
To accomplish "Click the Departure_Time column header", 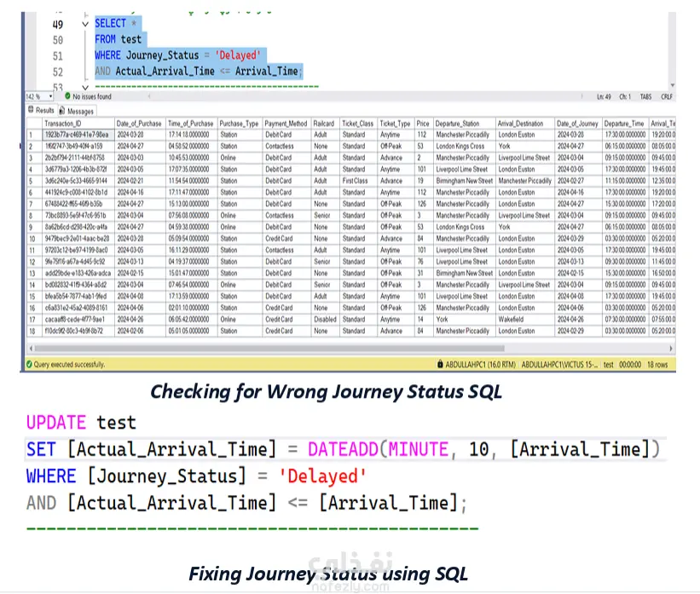I will (625, 124).
